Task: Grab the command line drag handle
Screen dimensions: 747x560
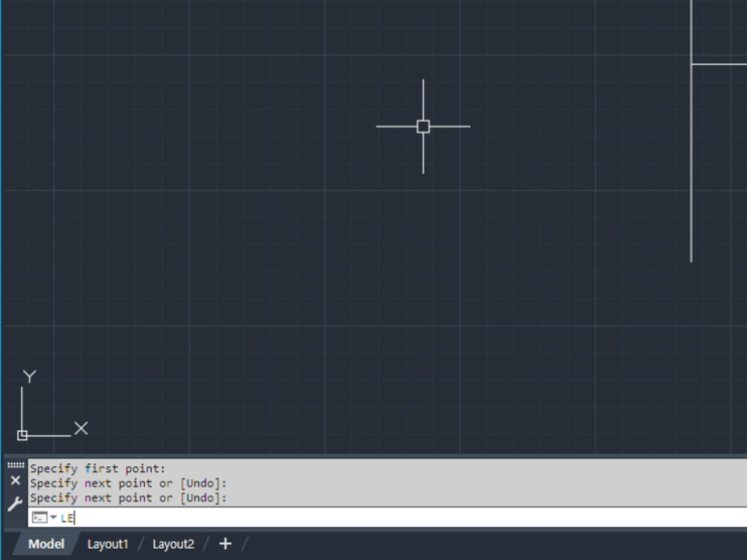Action: 16,465
